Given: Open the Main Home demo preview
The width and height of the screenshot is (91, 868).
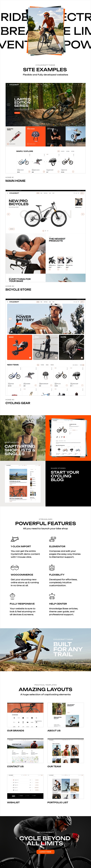Looking at the screenshot, I should 46,128.
